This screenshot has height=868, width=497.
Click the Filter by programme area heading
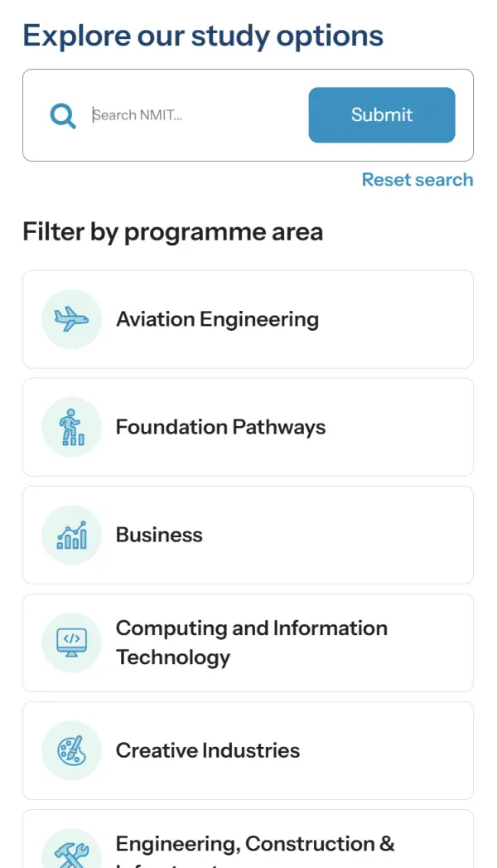point(173,232)
